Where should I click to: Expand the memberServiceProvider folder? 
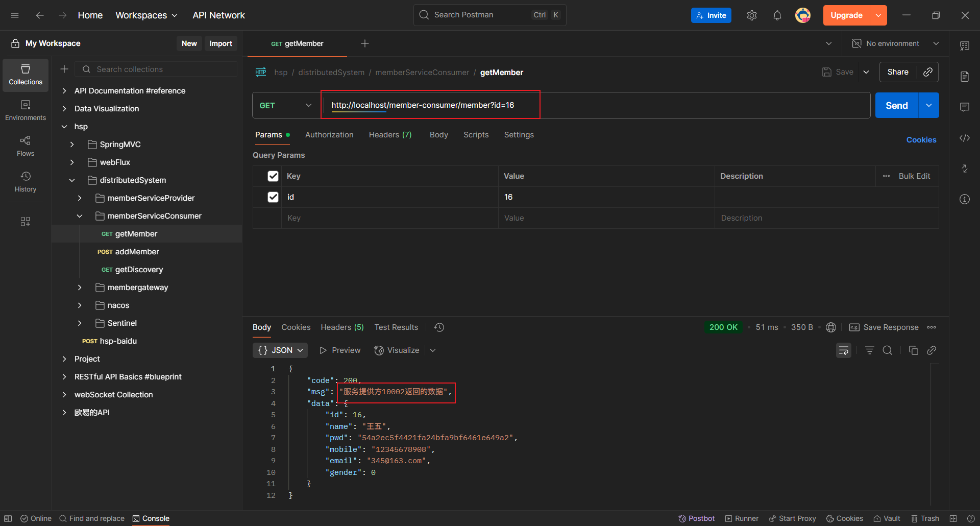pyautogui.click(x=80, y=198)
